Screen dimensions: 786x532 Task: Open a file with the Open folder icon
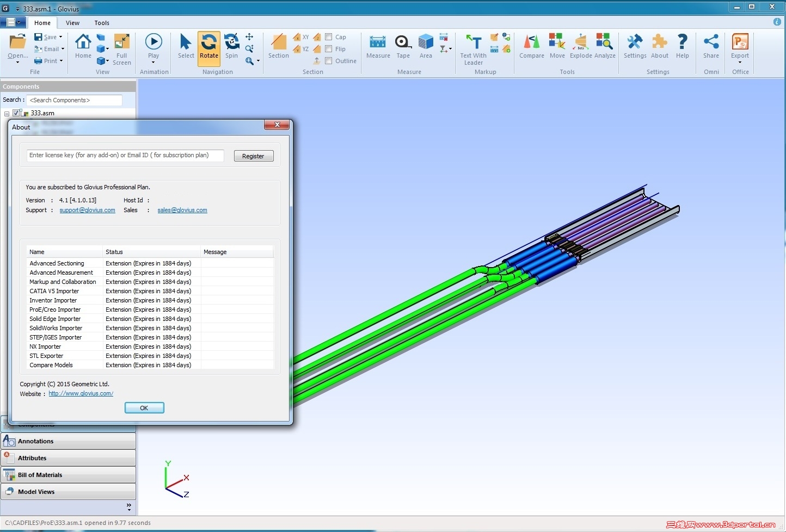[x=17, y=42]
